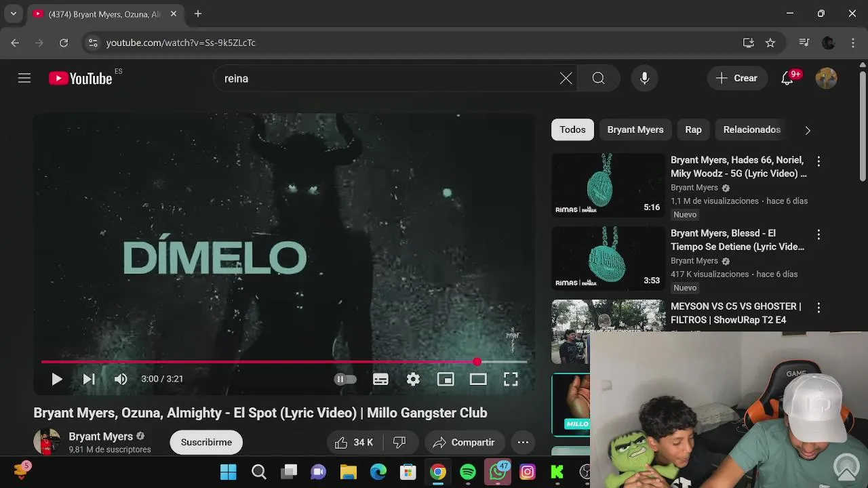The height and width of the screenshot is (488, 868).
Task: Seek on the red video progress bar
Action: click(x=284, y=362)
